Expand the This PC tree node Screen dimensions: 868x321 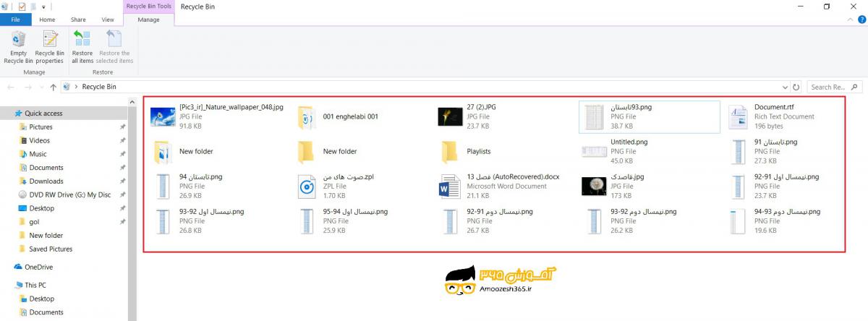pos(8,285)
